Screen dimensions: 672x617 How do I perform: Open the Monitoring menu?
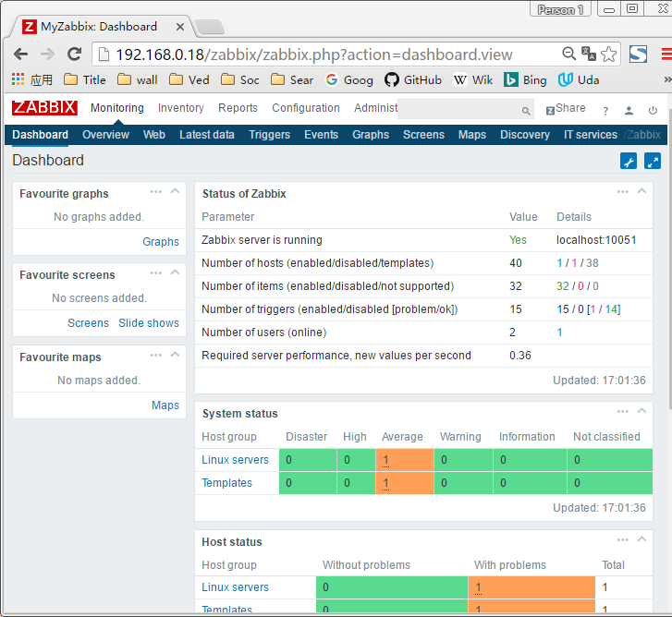pos(117,108)
